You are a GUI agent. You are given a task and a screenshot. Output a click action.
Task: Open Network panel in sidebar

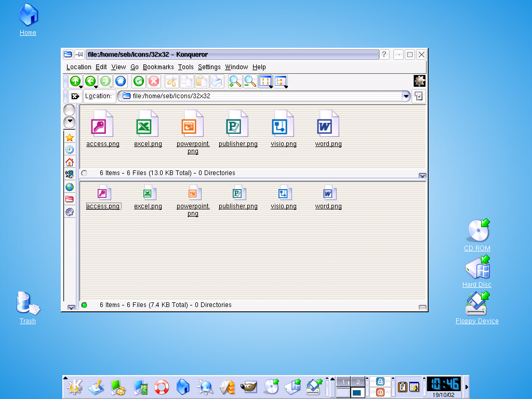tap(70, 175)
